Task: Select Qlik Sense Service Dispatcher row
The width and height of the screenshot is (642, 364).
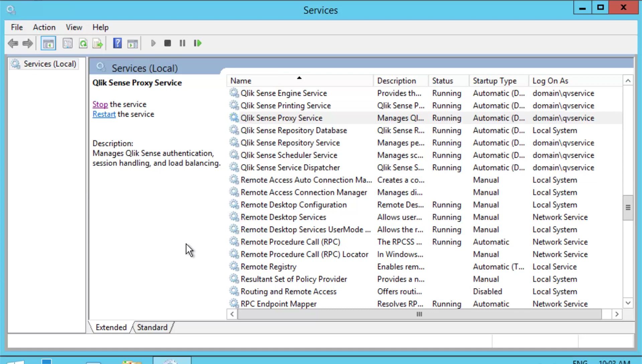Action: pyautogui.click(x=425, y=167)
